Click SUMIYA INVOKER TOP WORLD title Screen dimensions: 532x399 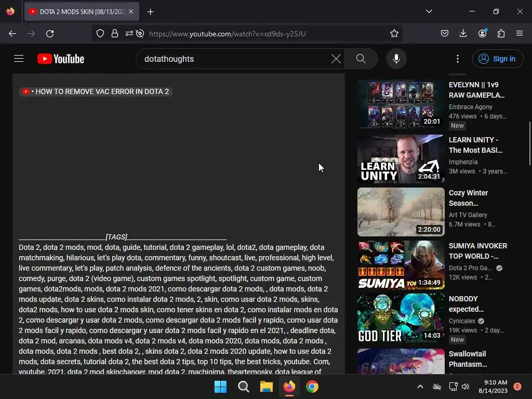pos(478,251)
